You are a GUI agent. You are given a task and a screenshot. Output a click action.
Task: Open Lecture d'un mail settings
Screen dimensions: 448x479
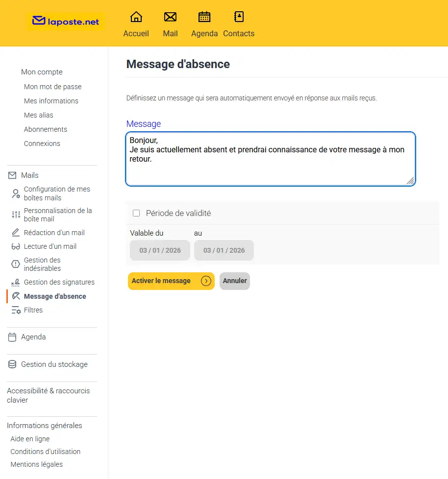click(50, 246)
